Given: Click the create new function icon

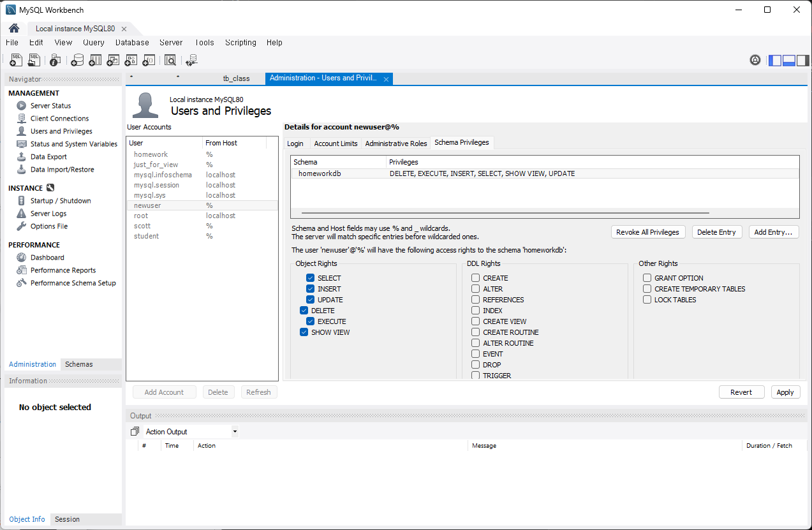Looking at the screenshot, I should (149, 60).
